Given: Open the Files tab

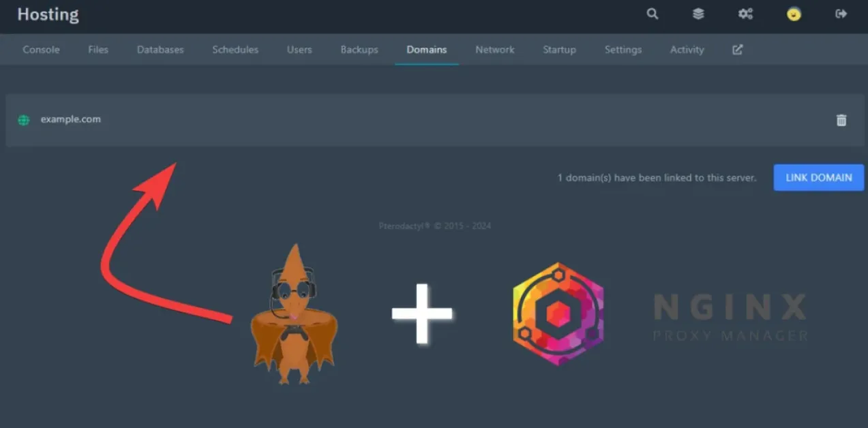Looking at the screenshot, I should pyautogui.click(x=98, y=50).
